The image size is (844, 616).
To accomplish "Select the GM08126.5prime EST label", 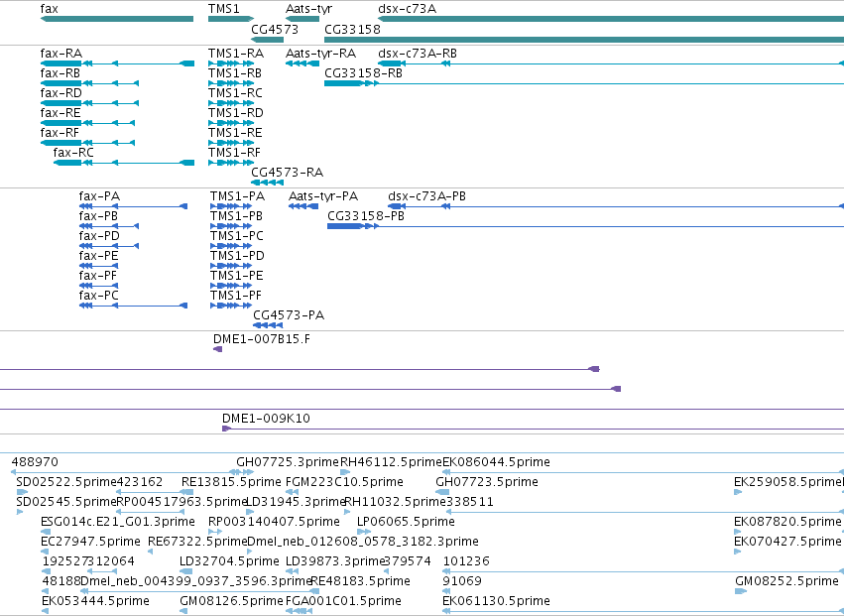I will (231, 601).
